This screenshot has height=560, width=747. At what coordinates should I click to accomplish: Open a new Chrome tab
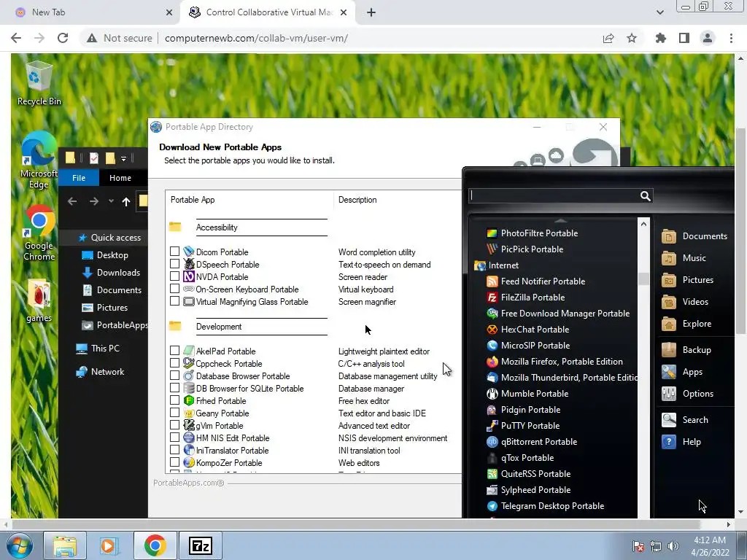coord(371,12)
